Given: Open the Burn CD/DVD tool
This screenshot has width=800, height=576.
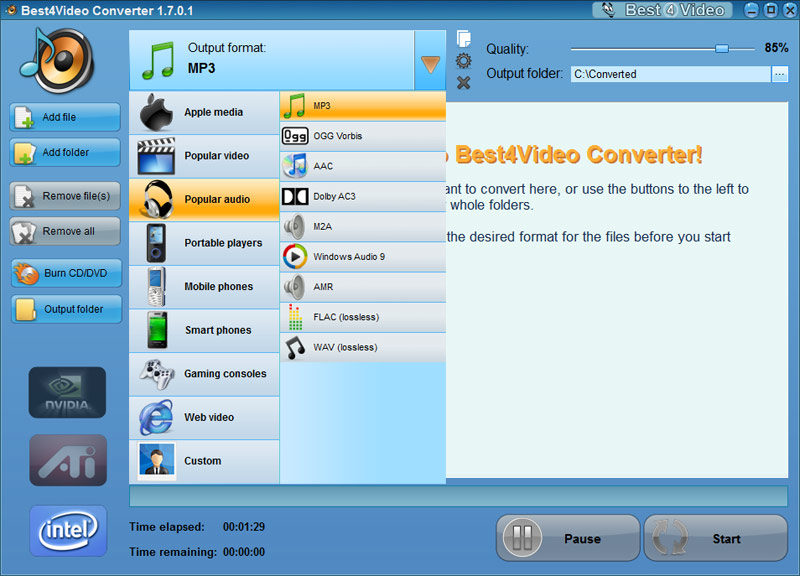Looking at the screenshot, I should point(66,273).
